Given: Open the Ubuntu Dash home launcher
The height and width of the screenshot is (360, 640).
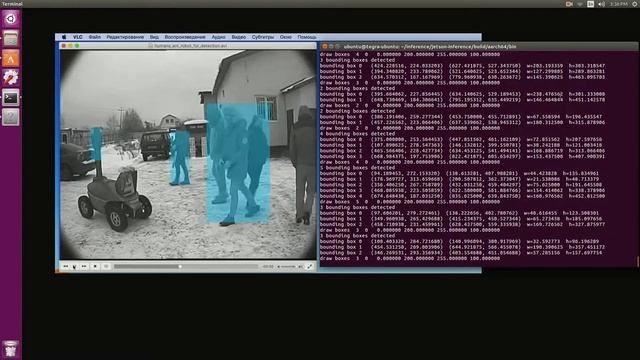Looking at the screenshot, I should pyautogui.click(x=11, y=18).
